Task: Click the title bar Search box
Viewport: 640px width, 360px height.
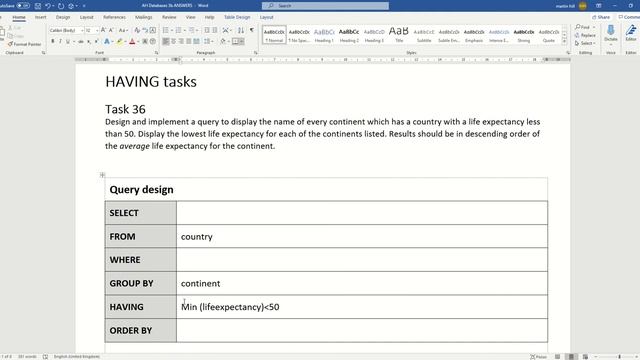Action: coord(325,6)
